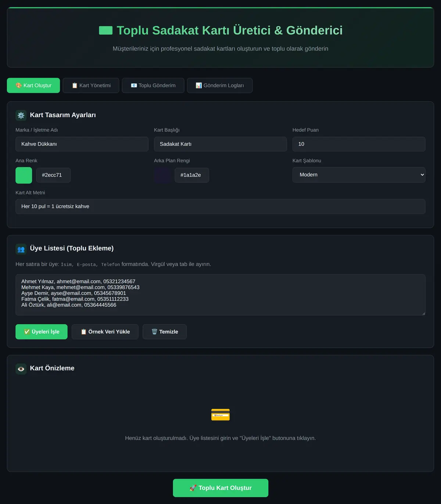Screen dimensions: 441x504
Task: Click the green card icon beside the page title
Action: (106, 30)
